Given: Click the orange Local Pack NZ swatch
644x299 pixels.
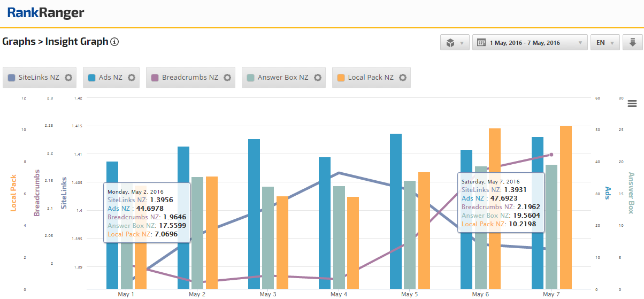Looking at the screenshot, I should [341, 78].
